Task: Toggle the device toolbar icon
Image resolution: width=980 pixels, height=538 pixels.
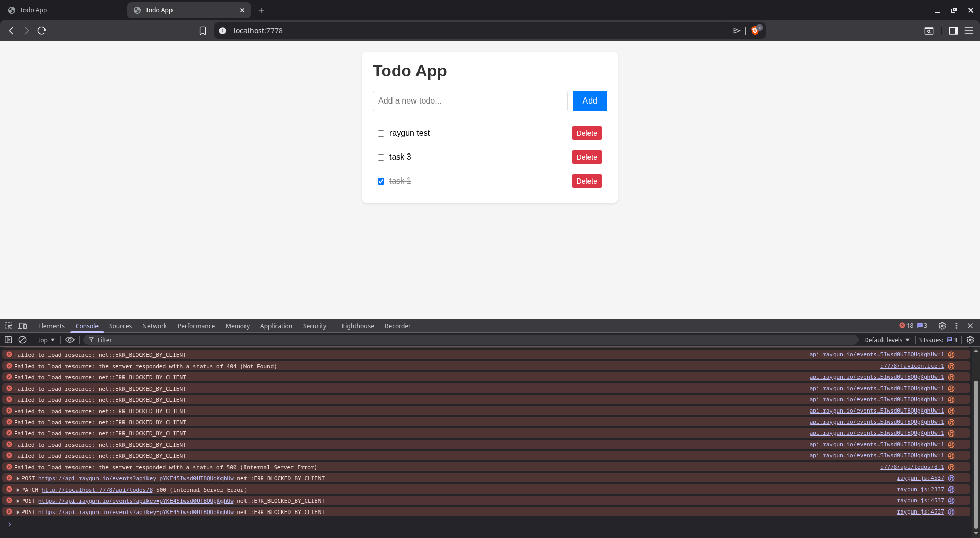Action: coord(22,326)
